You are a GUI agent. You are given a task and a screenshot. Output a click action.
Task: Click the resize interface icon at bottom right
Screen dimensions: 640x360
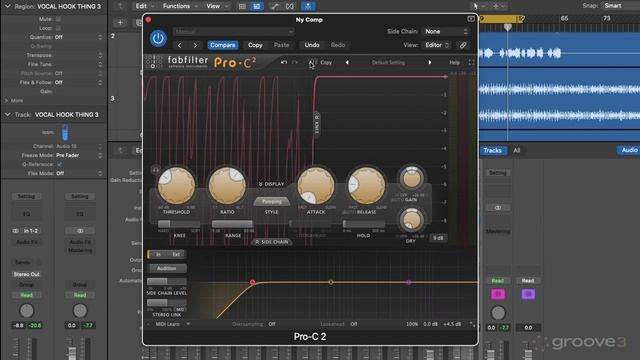click(472, 324)
